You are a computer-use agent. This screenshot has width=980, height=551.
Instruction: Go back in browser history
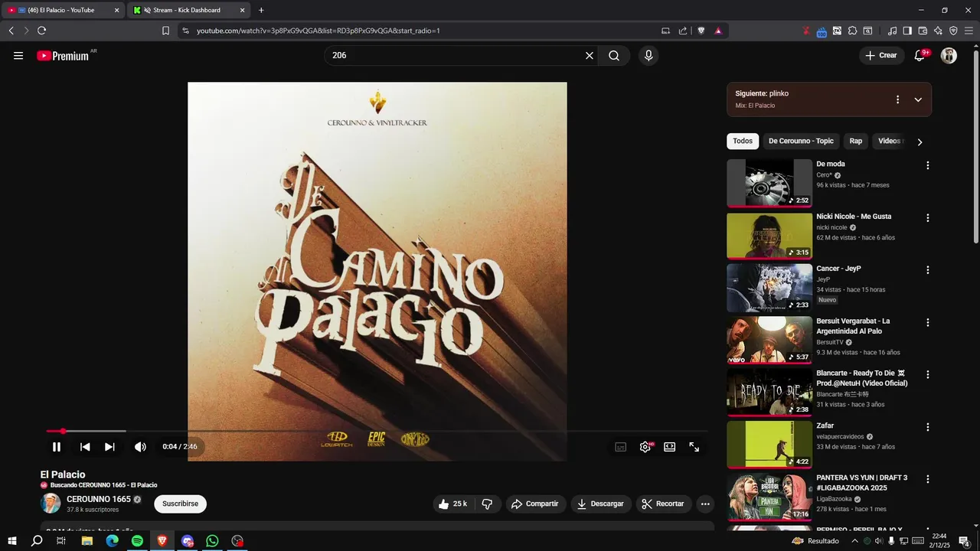tap(11, 31)
